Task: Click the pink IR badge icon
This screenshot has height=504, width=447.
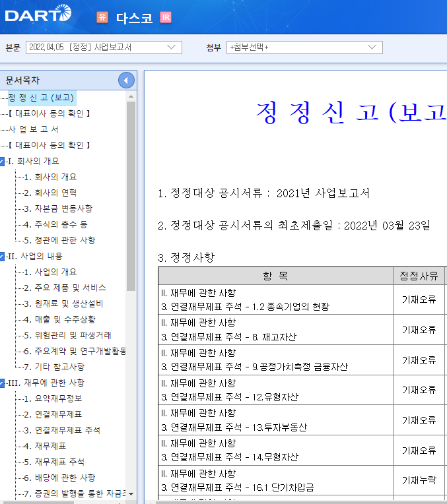Action: pyautogui.click(x=166, y=17)
